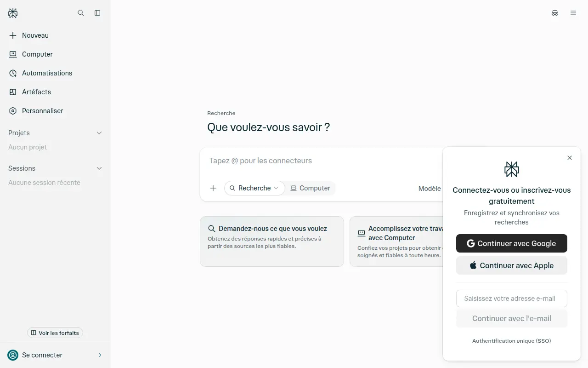This screenshot has height=368, width=588.
Task: Click the Perplexity logo in the sidebar
Action: pyautogui.click(x=13, y=13)
